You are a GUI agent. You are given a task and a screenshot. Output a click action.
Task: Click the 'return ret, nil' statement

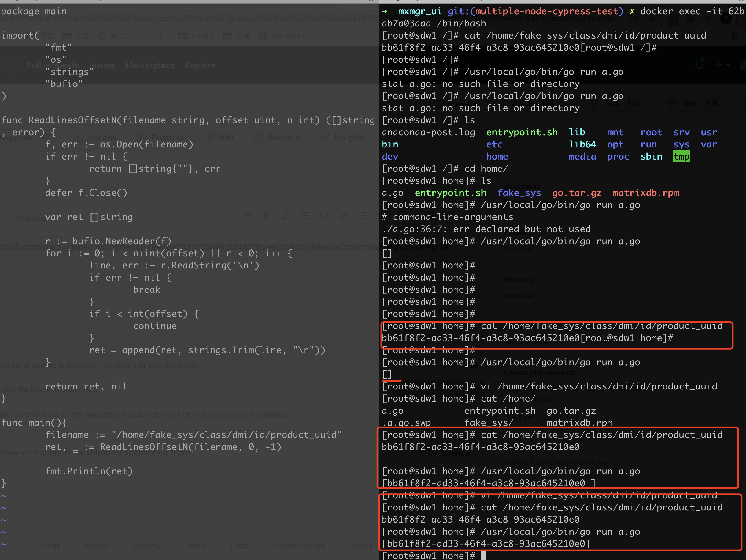pos(86,386)
